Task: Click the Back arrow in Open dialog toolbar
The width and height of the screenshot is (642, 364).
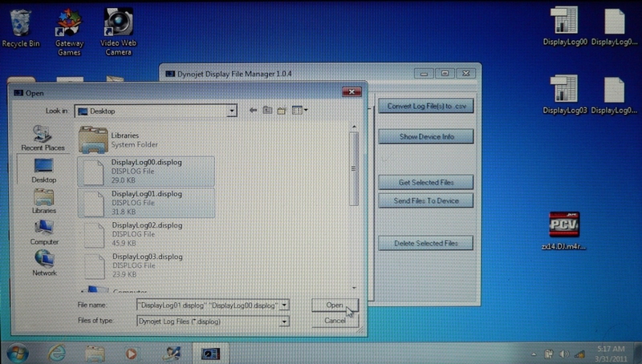Action: pos(252,111)
